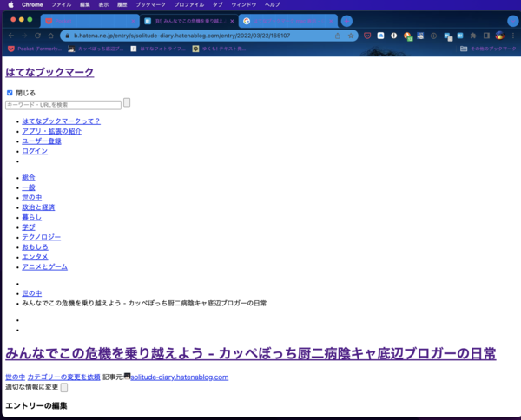Open the ウィンドウ menu
The image size is (521, 420).
(243, 4)
